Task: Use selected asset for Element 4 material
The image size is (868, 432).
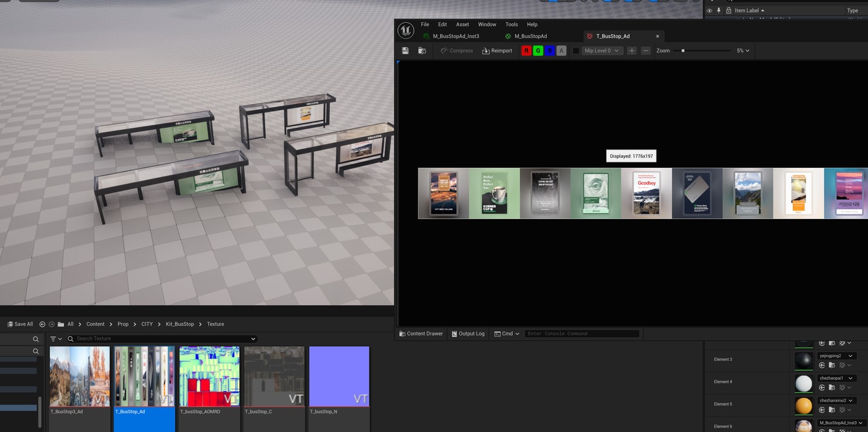Action: (822, 387)
